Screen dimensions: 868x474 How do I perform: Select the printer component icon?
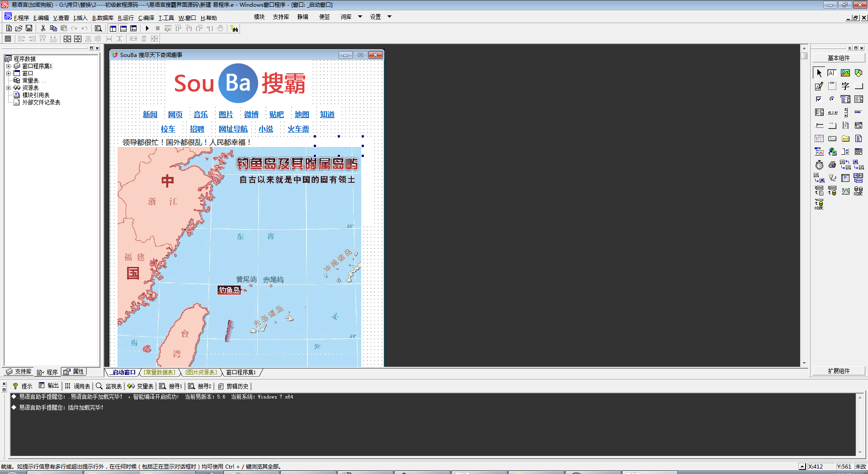click(x=832, y=165)
